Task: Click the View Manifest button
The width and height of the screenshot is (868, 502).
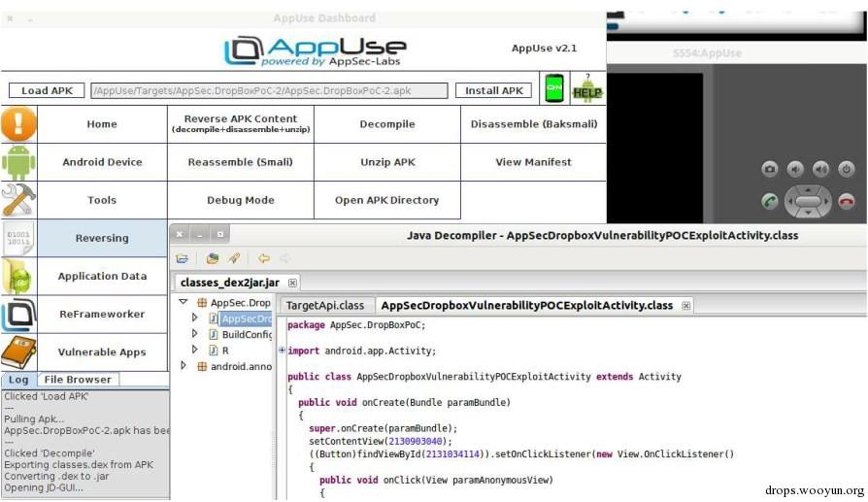Action: 533,162
